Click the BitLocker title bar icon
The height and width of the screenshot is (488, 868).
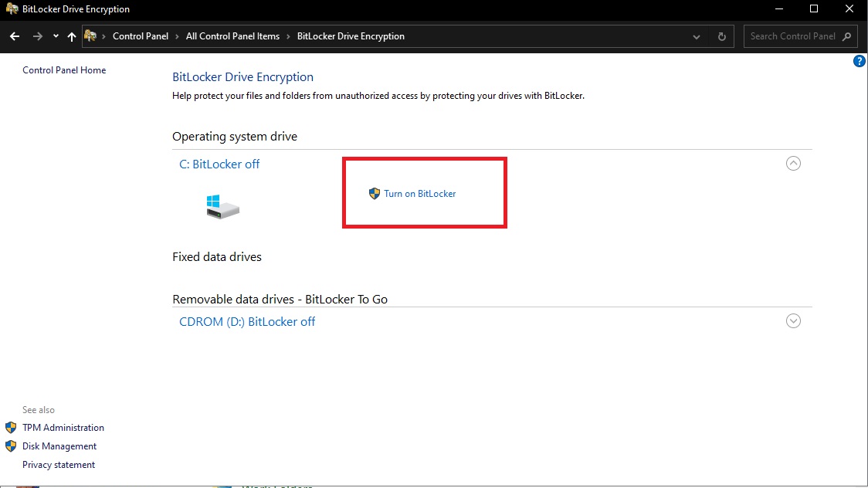(12, 8)
